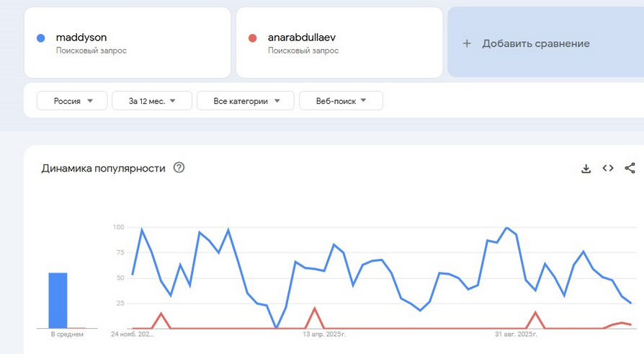Expand the Веб-поиск search type dropdown
The width and height of the screenshot is (644, 354).
341,101
